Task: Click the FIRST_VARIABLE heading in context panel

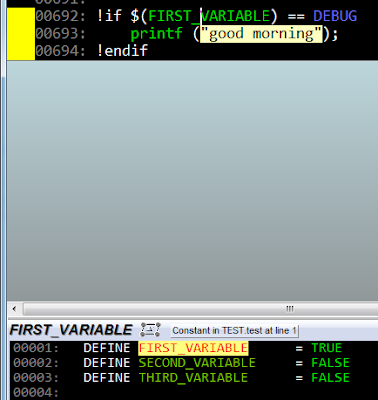Action: [71, 330]
